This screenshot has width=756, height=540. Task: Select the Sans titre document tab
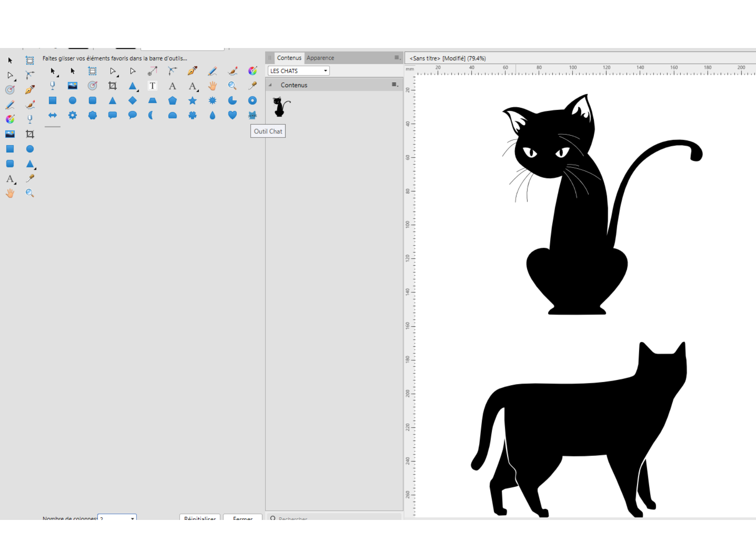point(448,58)
